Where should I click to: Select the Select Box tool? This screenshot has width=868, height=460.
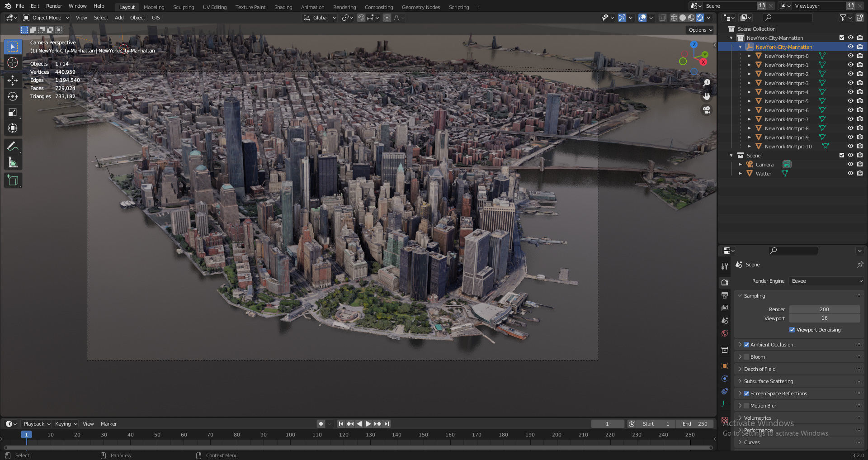point(13,47)
